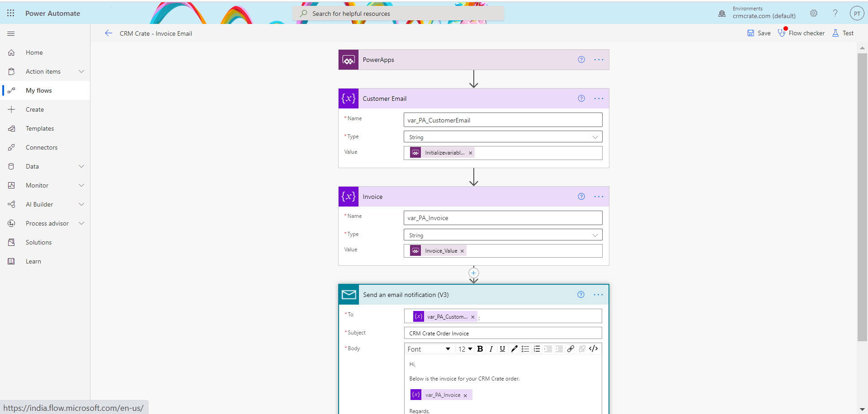Image resolution: width=868 pixels, height=414 pixels.
Task: Open the ellipsis menu on Send an email notification
Action: click(598, 294)
